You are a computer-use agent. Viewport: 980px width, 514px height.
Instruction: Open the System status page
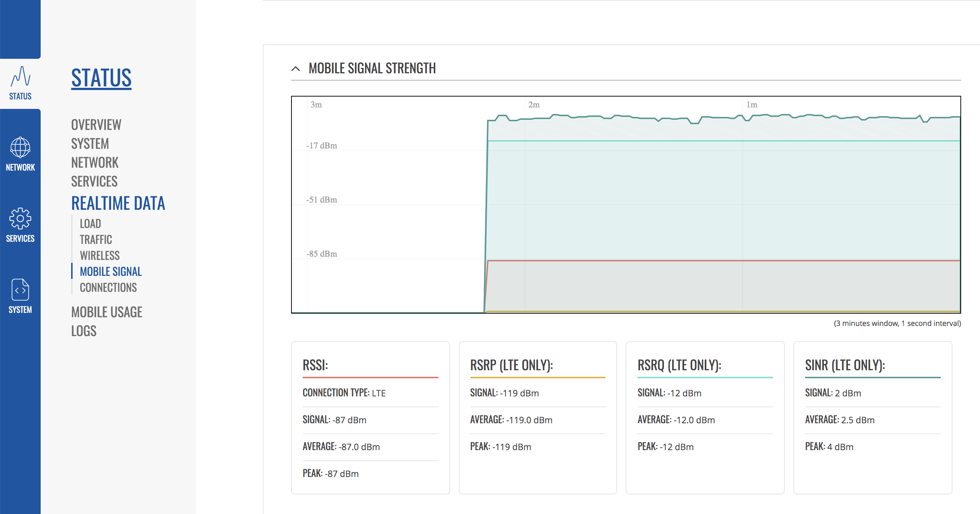(x=90, y=144)
